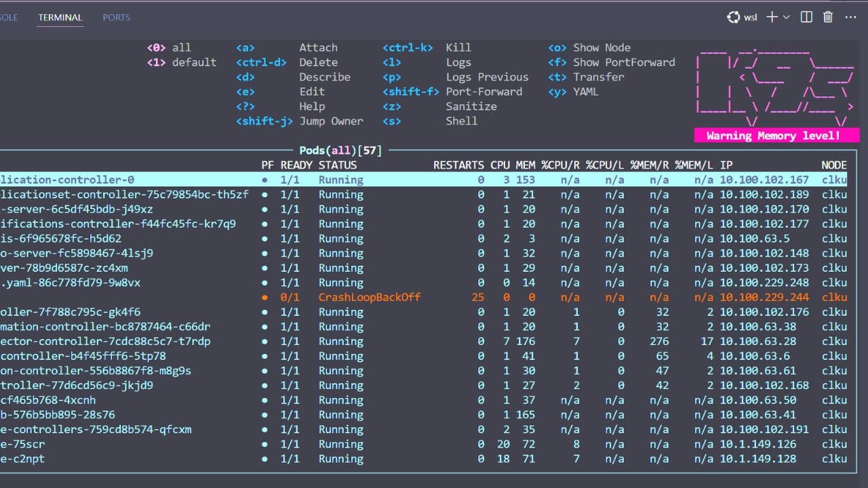Click the STATUS column header

[337, 165]
